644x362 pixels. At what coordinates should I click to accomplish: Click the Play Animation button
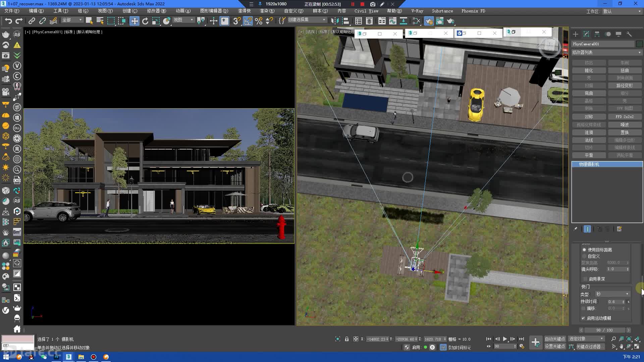[x=505, y=339]
